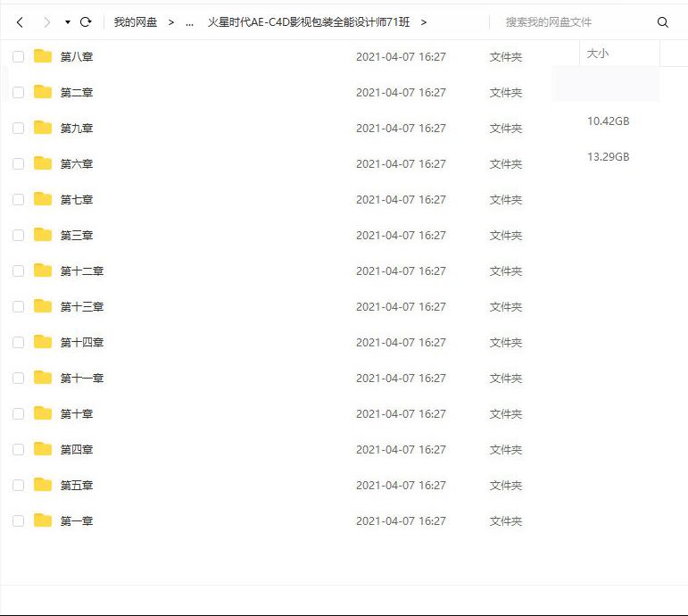The width and height of the screenshot is (688, 616).
Task: Check the box beside 第二章
Action: coord(18,93)
